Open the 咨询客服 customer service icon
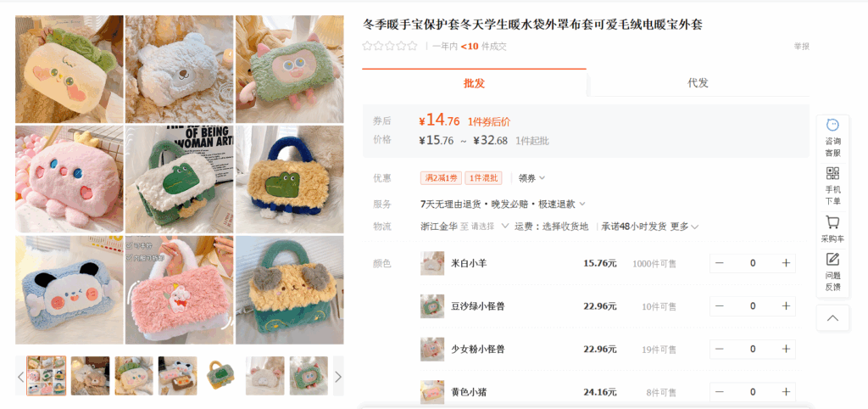This screenshot has width=868, height=409. point(832,137)
